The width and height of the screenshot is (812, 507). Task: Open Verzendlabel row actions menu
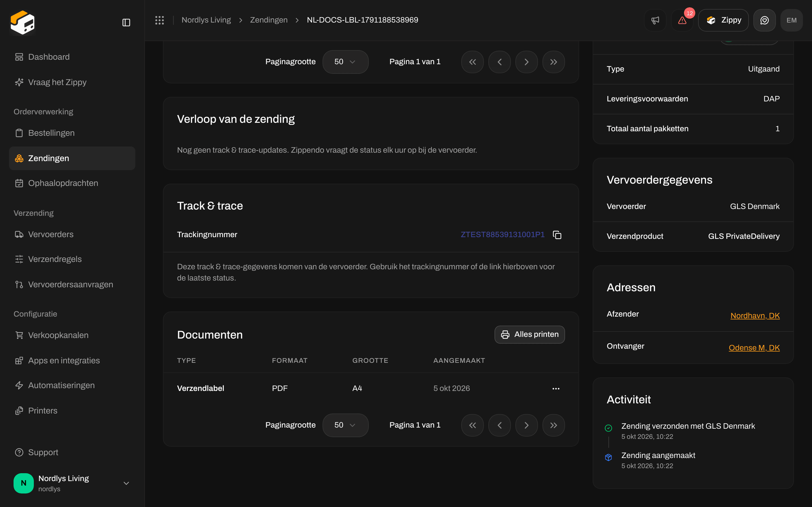pos(556,388)
